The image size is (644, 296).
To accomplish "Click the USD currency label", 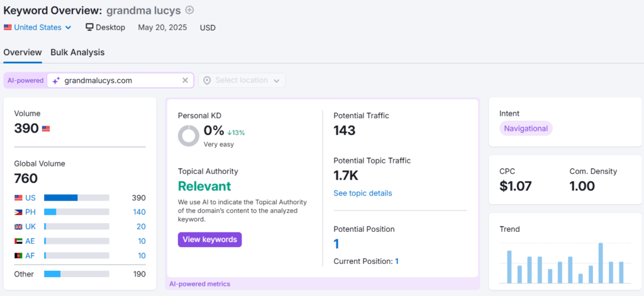I will [x=208, y=28].
